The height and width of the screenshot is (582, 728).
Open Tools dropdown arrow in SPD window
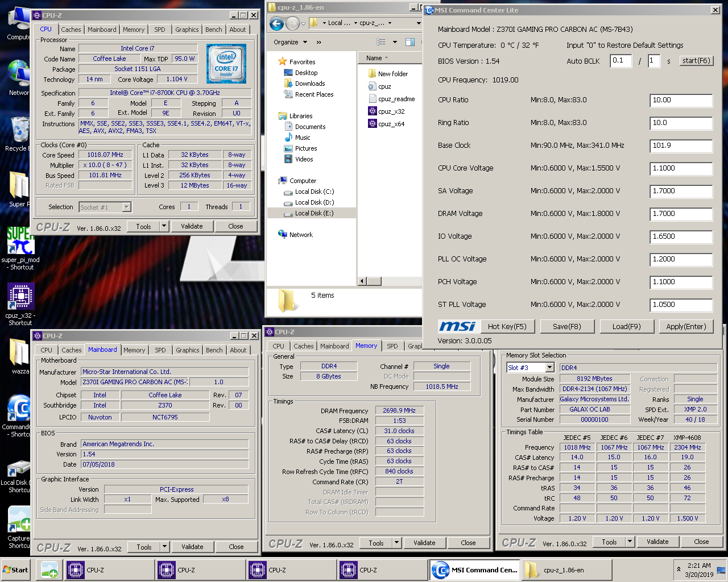click(x=630, y=542)
